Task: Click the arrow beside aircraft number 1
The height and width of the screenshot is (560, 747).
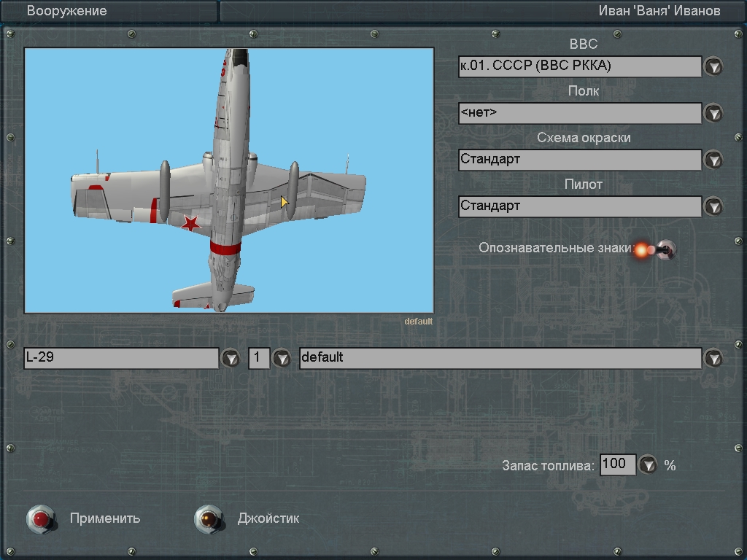Action: [281, 359]
